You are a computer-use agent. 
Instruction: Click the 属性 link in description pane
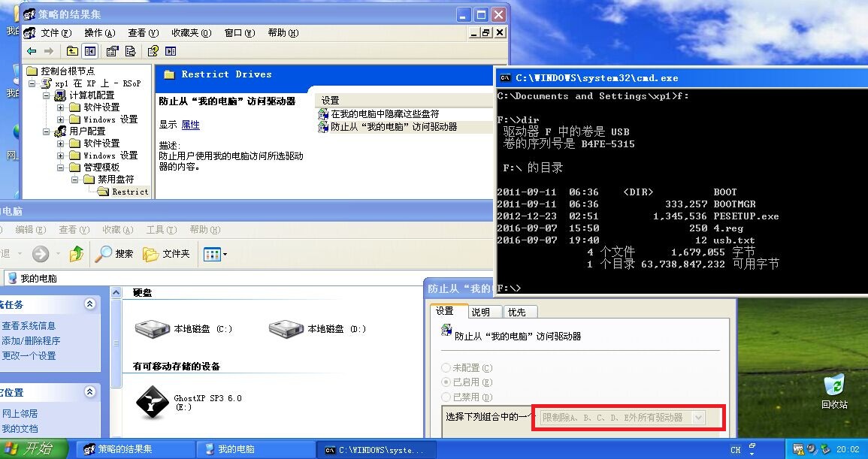pyautogui.click(x=190, y=125)
